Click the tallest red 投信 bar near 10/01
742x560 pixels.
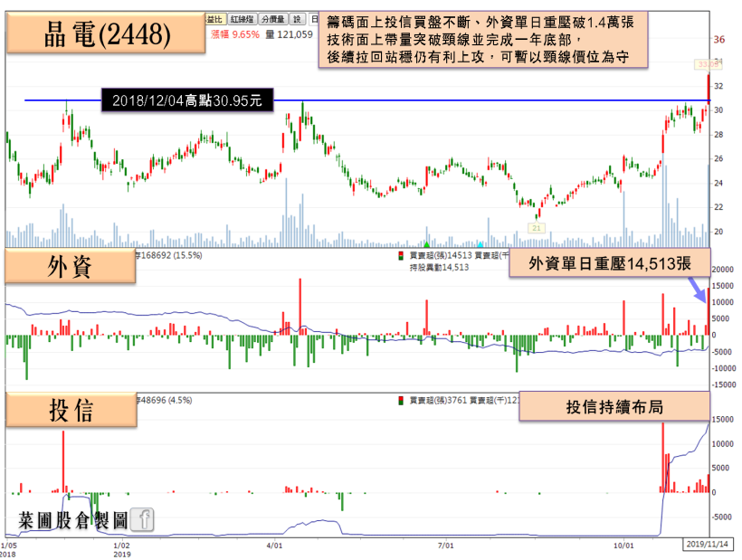click(x=663, y=458)
